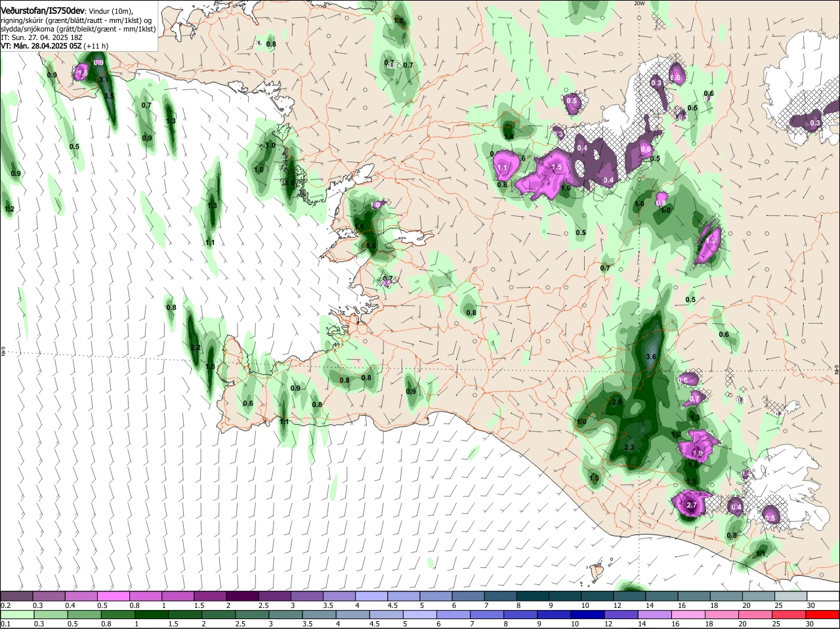Viewport: 840px width, 629px height.
Task: Click the pale grey 25 swatch in upper legend
Action: tap(791, 596)
